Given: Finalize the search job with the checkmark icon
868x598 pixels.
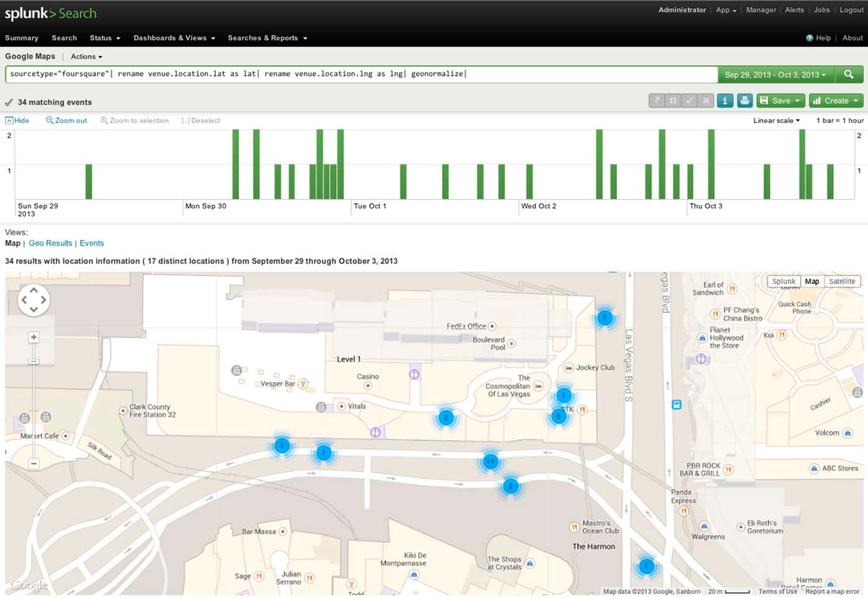Looking at the screenshot, I should point(689,101).
